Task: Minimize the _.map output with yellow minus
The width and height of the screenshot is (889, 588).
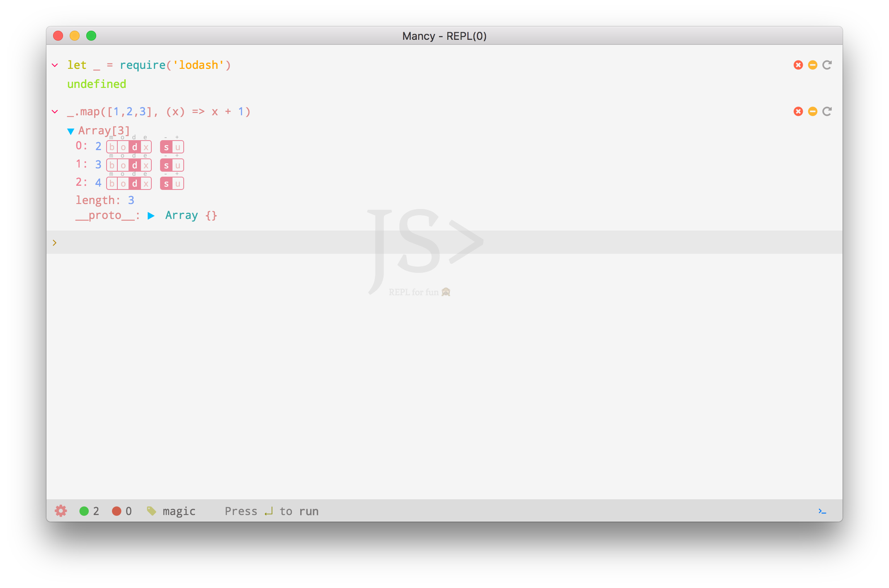Action: tap(812, 112)
